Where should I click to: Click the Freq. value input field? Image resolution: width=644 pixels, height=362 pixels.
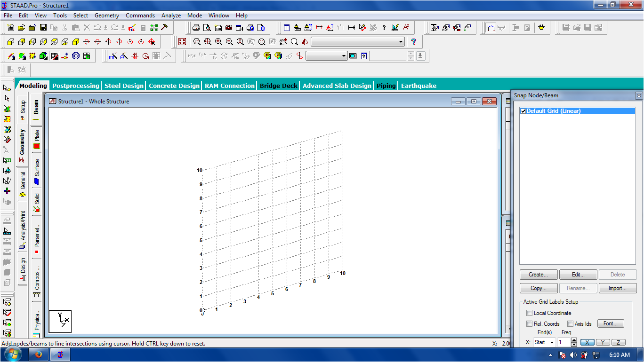(x=564, y=342)
